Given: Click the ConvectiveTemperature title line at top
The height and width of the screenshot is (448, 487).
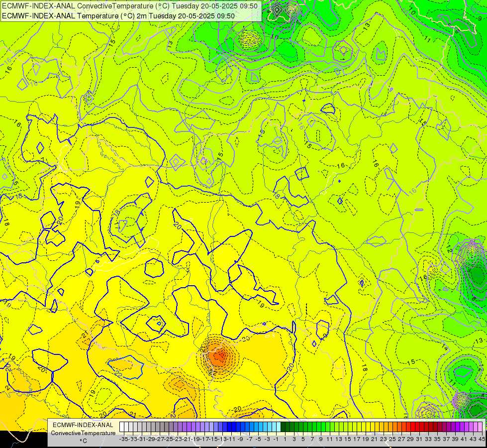Looking at the screenshot, I should point(130,6).
